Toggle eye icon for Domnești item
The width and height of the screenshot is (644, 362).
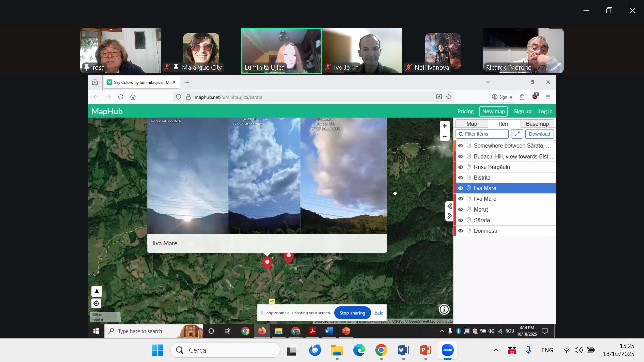point(461,231)
